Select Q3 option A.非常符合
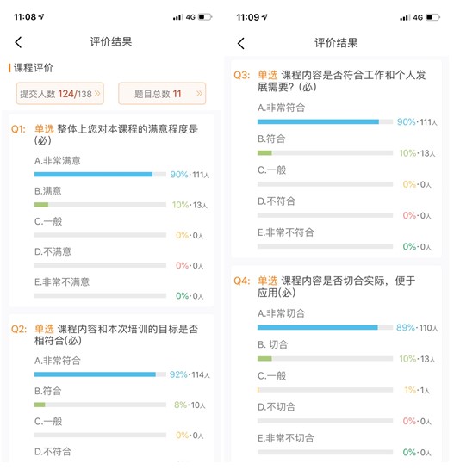This screenshot has height=476, width=460. pyautogui.click(x=281, y=108)
